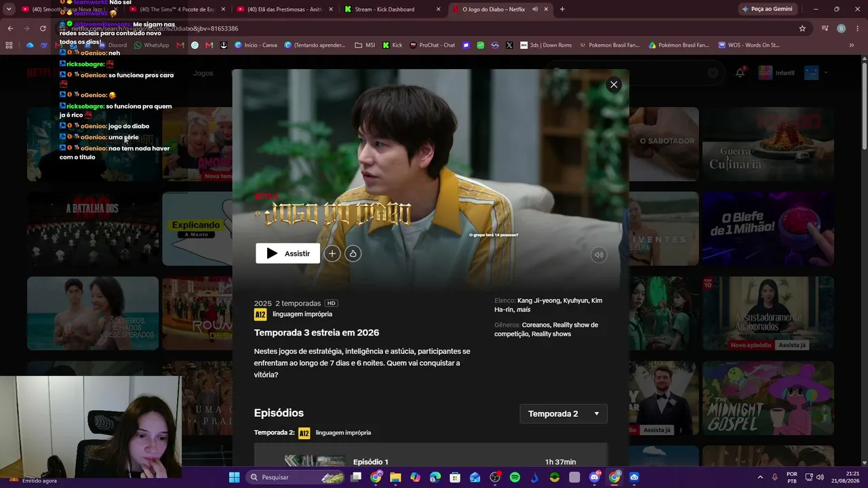Viewport: 868px width, 488px height.
Task: Show the hidden bookmarks overflow chevron
Action: click(852, 45)
